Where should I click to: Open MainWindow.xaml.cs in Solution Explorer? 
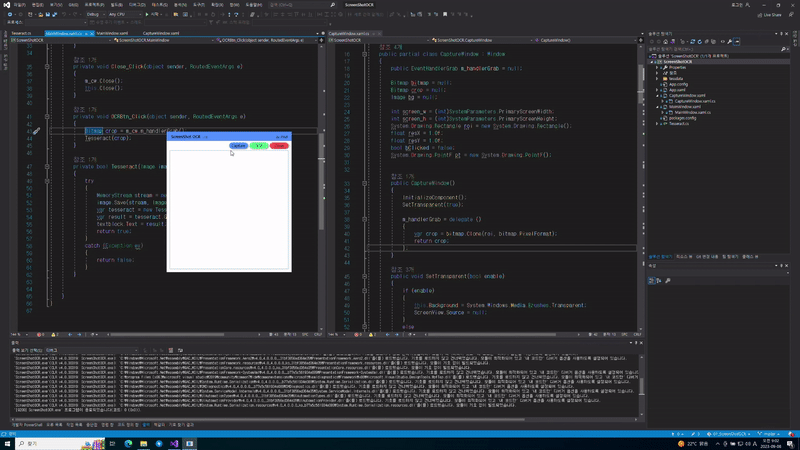[695, 113]
